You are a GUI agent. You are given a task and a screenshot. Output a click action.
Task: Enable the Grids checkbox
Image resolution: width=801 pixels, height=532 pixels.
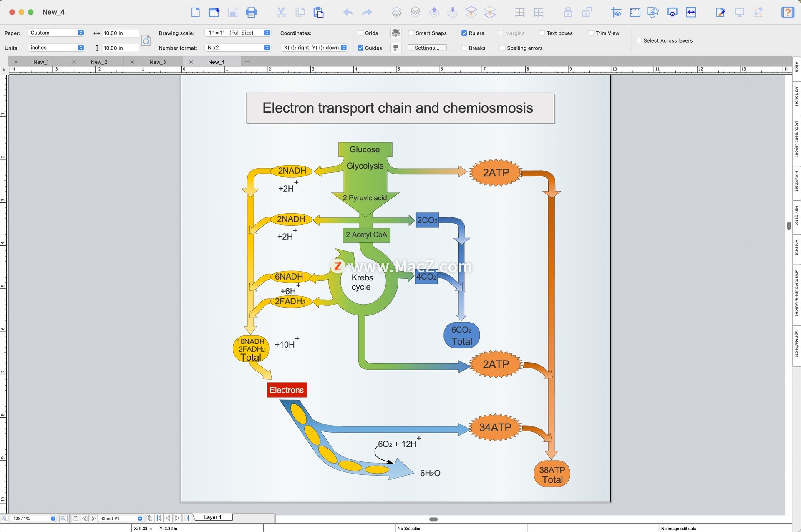tap(361, 33)
